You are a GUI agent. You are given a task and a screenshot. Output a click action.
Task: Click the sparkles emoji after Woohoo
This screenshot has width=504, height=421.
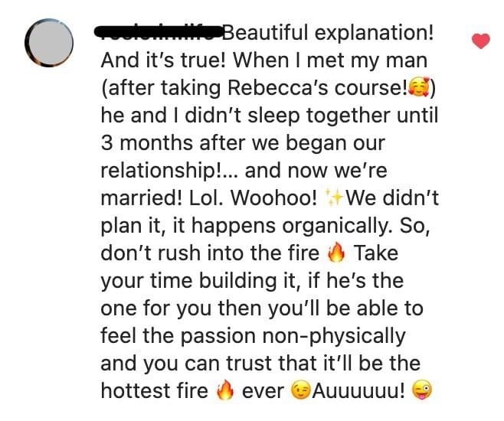point(333,197)
